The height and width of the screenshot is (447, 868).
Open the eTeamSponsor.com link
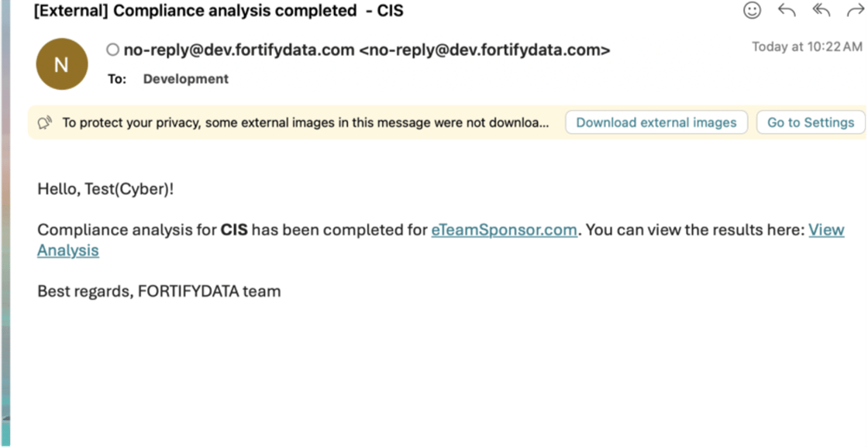pyautogui.click(x=504, y=230)
